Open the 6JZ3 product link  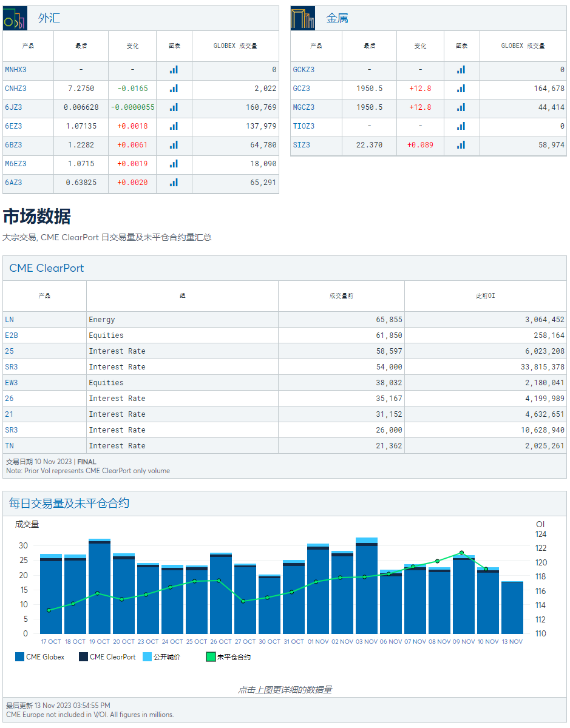click(14, 107)
